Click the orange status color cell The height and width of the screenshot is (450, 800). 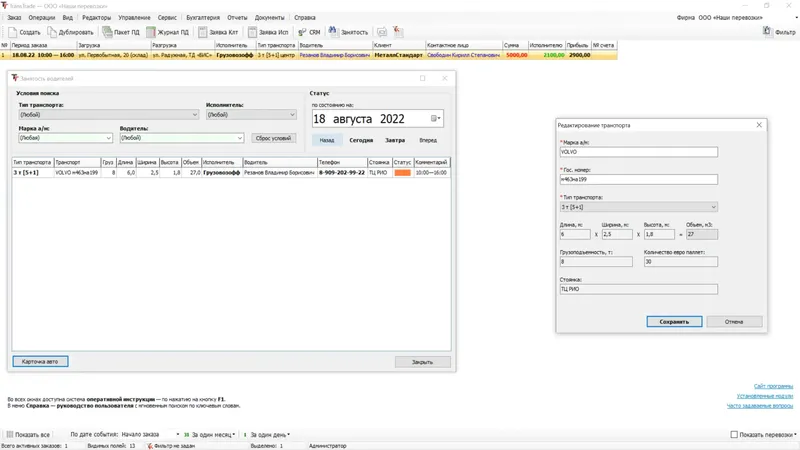(x=403, y=173)
